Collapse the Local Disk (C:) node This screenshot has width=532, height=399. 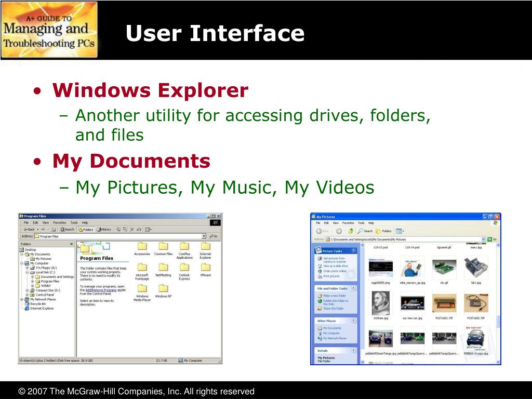click(x=27, y=272)
